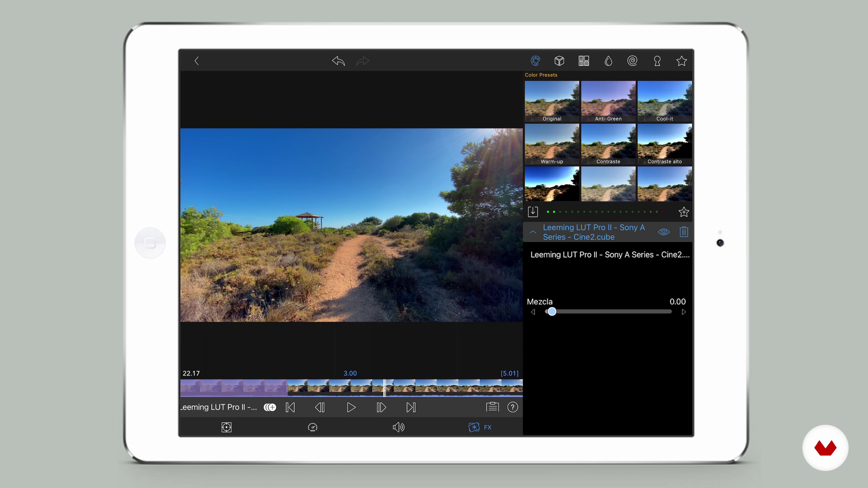
Task: Select the bottom-middle faded preset thumbnail
Action: [x=608, y=184]
